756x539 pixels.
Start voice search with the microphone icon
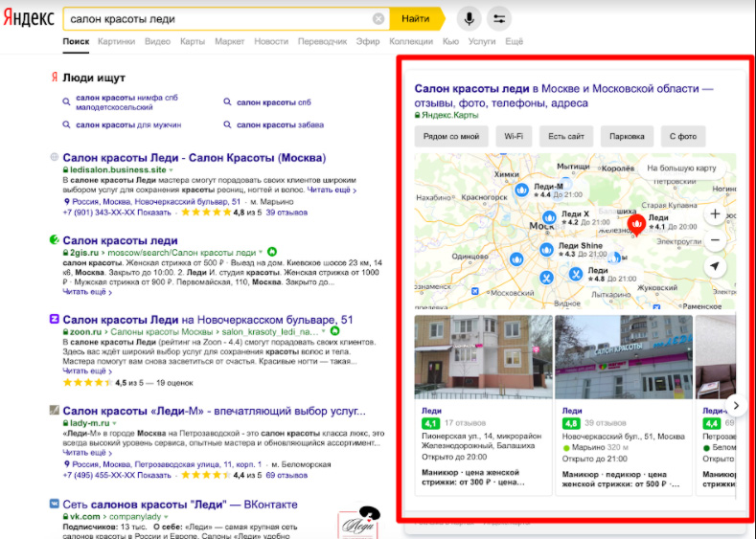point(469,19)
